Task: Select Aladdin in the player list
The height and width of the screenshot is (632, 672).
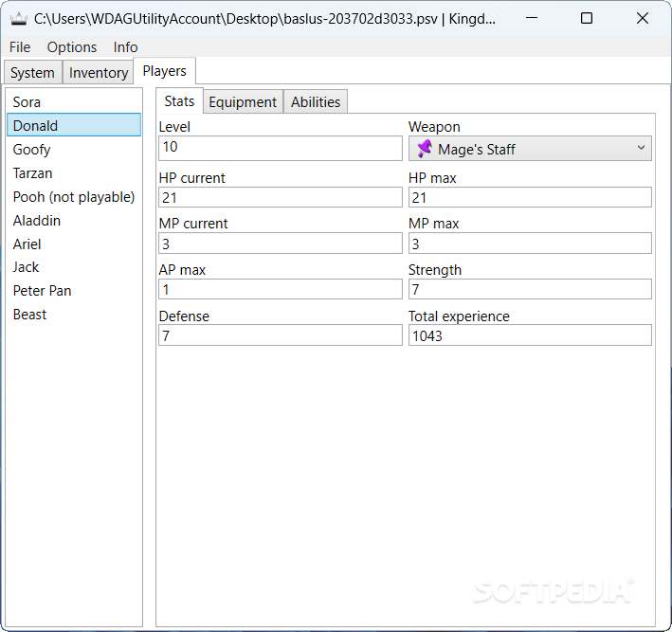Action: tap(74, 220)
